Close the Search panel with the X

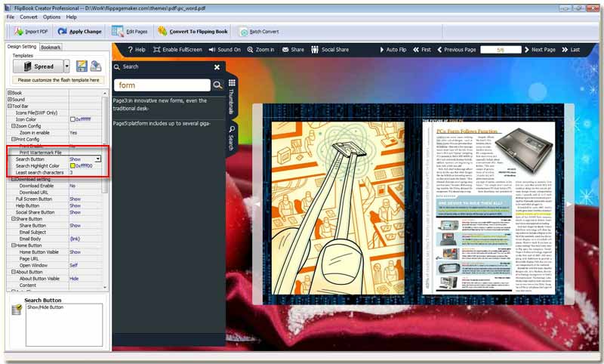point(217,67)
